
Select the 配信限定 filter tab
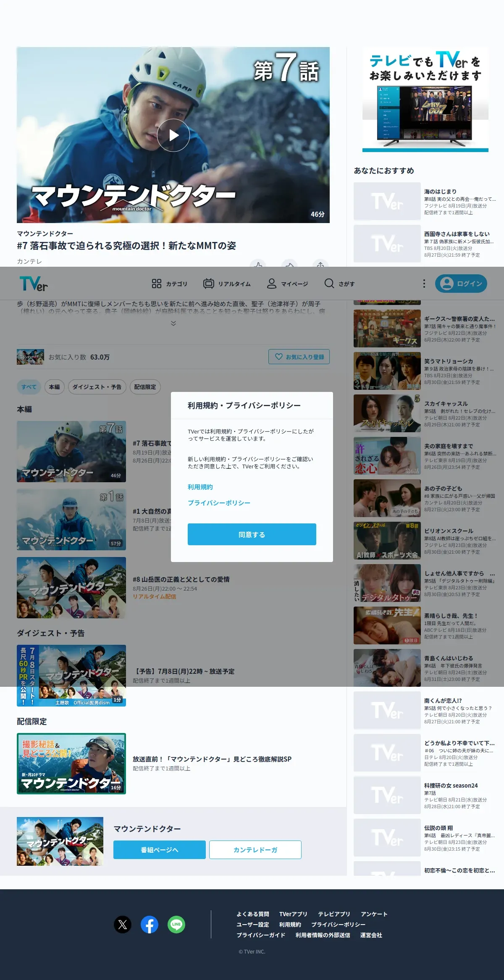tap(145, 387)
